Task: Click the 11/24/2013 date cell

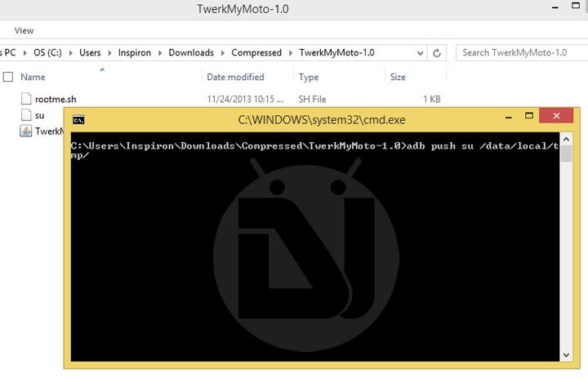Action: pyautogui.click(x=245, y=99)
